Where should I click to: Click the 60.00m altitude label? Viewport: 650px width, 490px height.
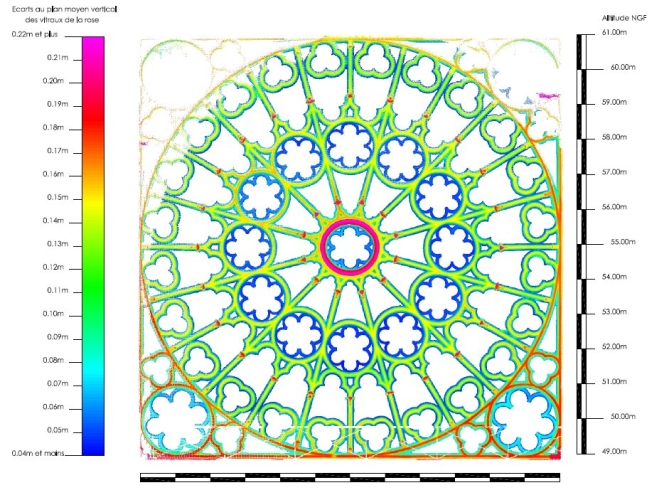coord(623,67)
